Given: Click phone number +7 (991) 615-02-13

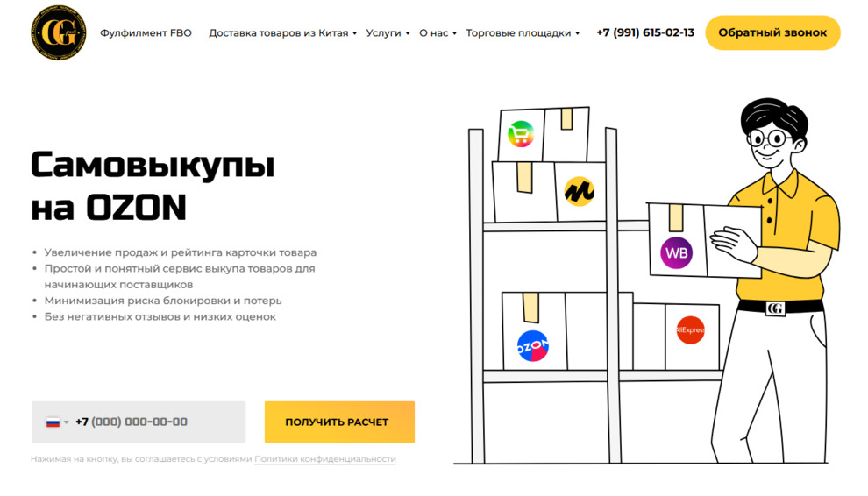Looking at the screenshot, I should [645, 32].
